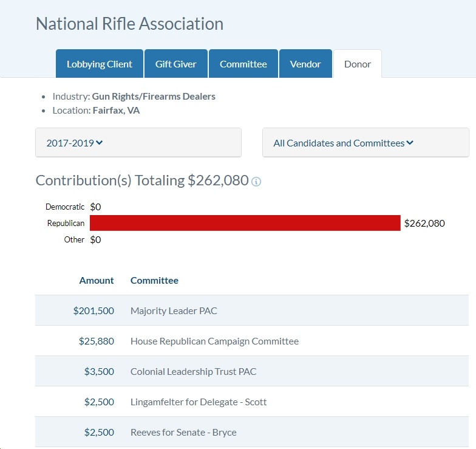
Task: Click the $2,500 amount for Reeves
Action: (x=99, y=433)
